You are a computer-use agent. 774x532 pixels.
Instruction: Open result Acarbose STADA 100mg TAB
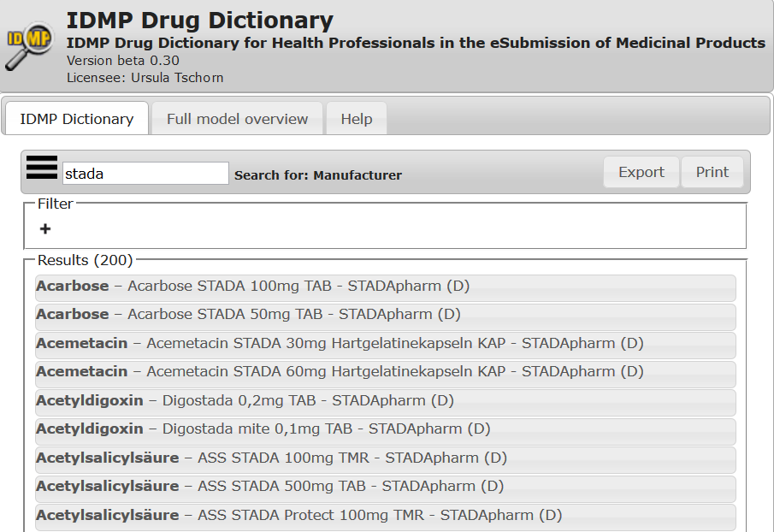click(386, 287)
